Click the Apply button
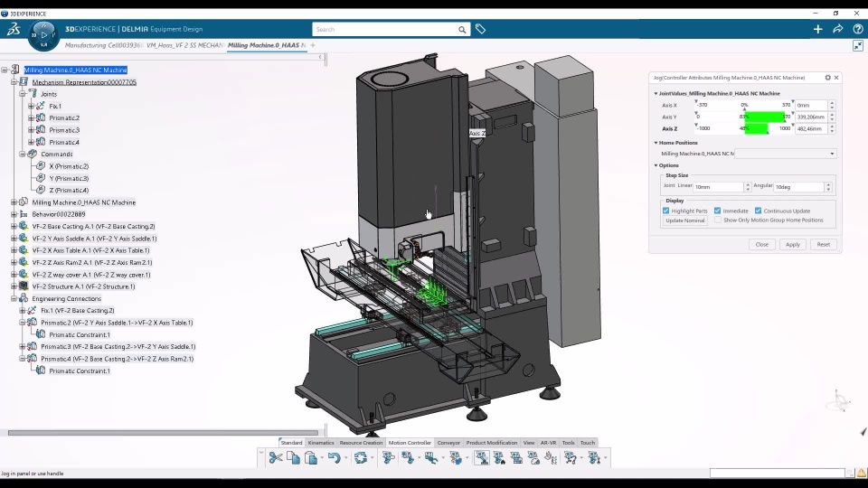Viewport: 868px width, 488px height. 793,245
